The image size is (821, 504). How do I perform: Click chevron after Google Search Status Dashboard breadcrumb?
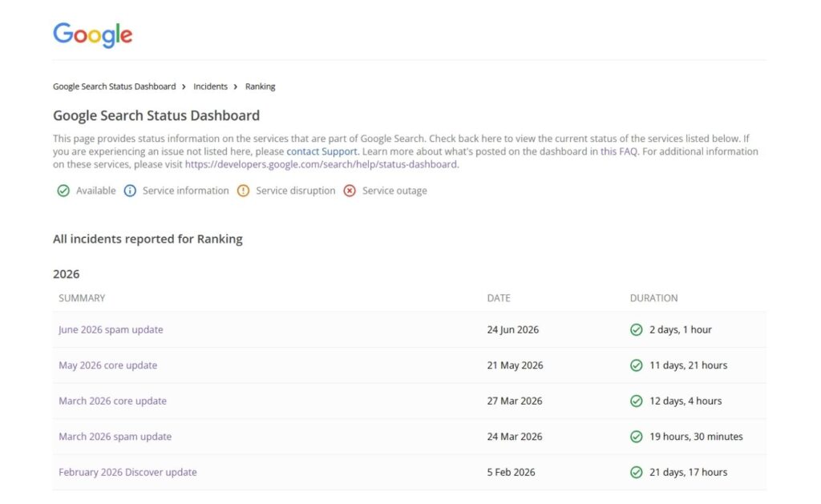click(184, 87)
